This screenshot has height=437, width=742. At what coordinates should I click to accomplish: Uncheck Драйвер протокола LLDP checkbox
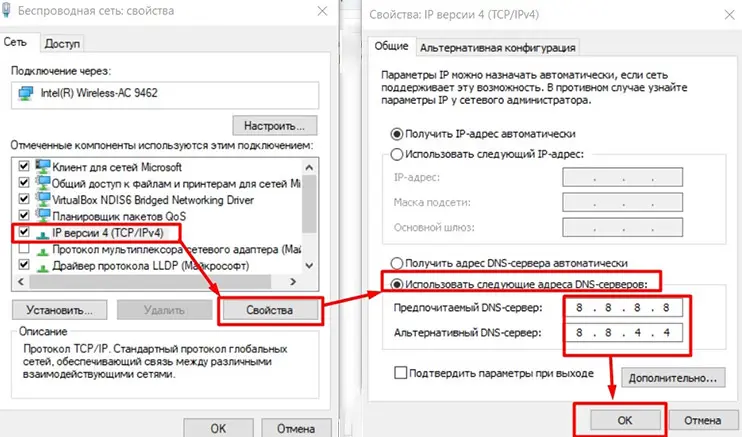24,265
